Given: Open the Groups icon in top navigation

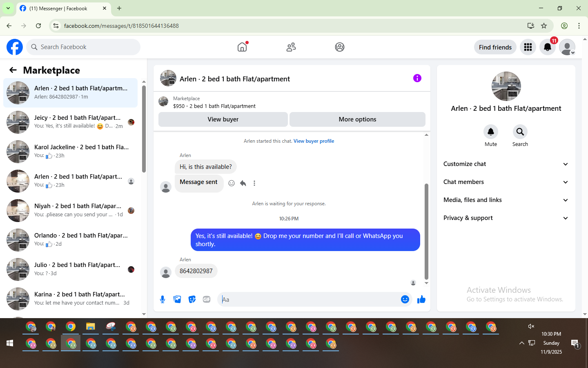Looking at the screenshot, I should 340,47.
